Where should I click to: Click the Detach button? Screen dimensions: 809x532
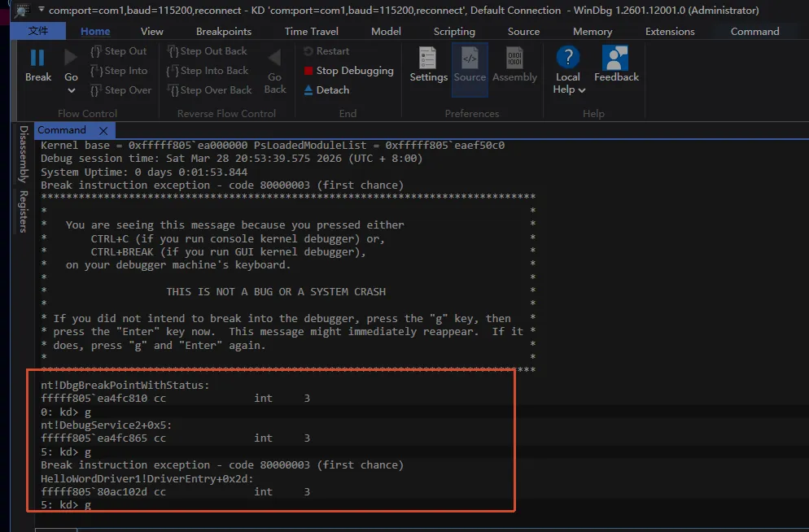pos(326,90)
